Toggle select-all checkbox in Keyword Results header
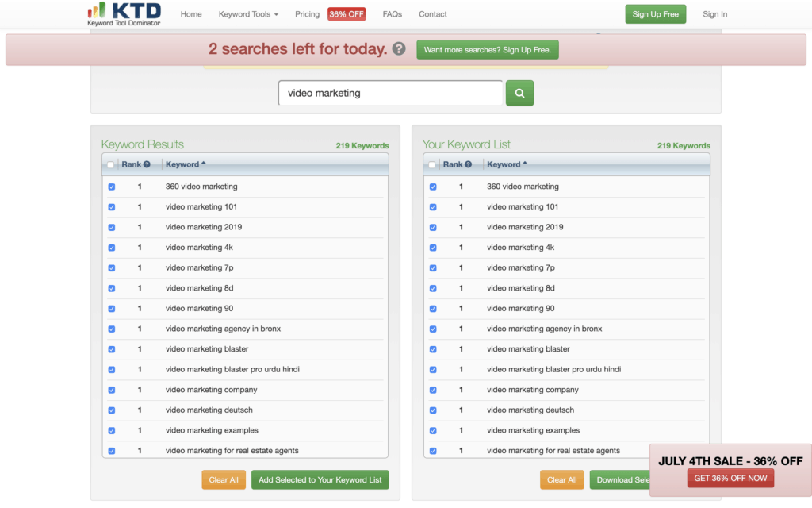The image size is (812, 508). pos(110,165)
